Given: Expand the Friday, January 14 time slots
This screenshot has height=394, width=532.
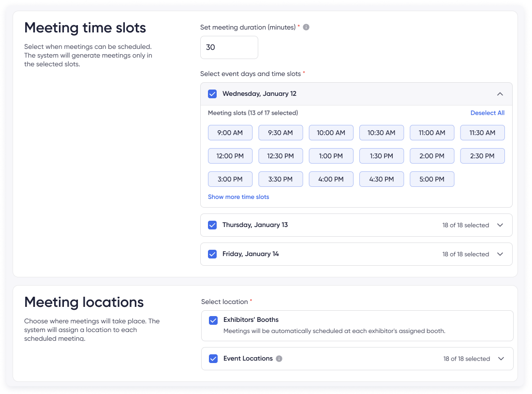Looking at the screenshot, I should pos(500,254).
